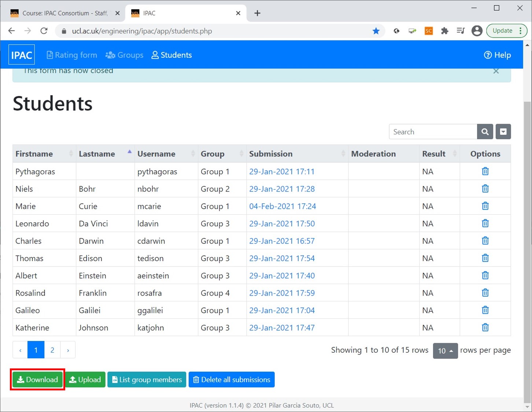Select the 'Group 4' cell

222,293
